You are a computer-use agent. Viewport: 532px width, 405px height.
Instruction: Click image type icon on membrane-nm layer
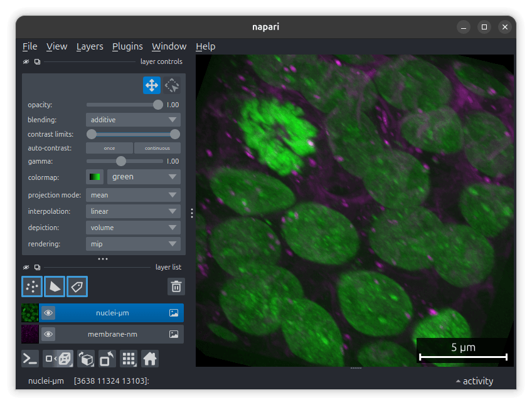click(174, 334)
